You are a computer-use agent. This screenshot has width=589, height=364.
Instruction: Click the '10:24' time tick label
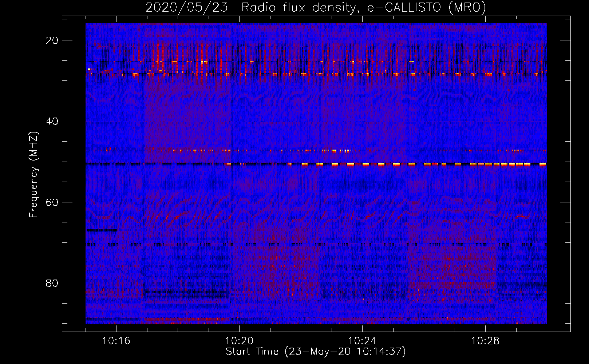click(362, 341)
